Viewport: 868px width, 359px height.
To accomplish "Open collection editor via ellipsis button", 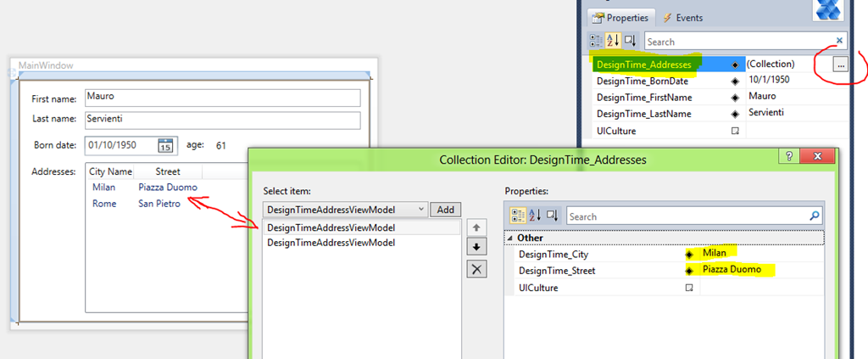I will [840, 65].
